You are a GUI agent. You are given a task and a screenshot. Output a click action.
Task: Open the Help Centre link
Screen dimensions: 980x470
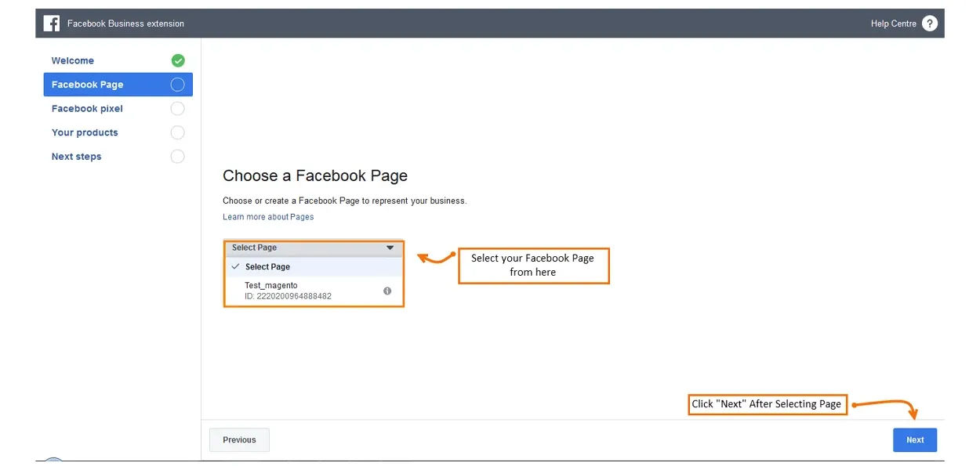[893, 23]
